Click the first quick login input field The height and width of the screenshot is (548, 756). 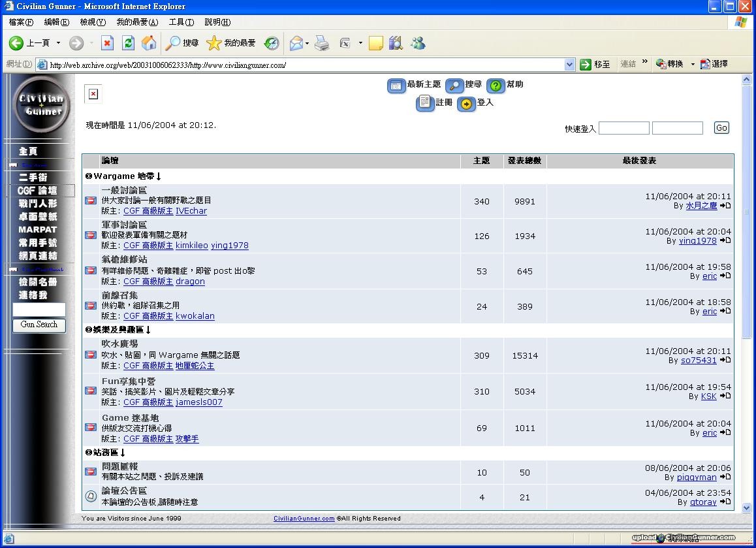point(623,129)
